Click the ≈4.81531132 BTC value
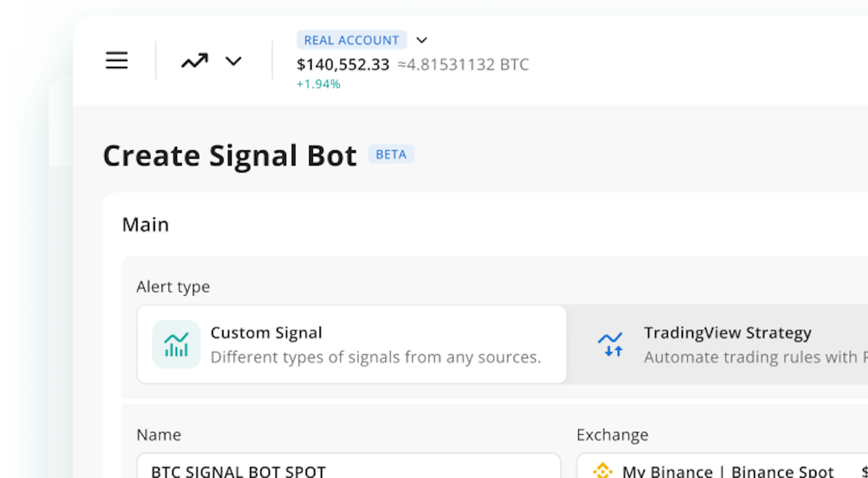The height and width of the screenshot is (478, 868). (463, 65)
